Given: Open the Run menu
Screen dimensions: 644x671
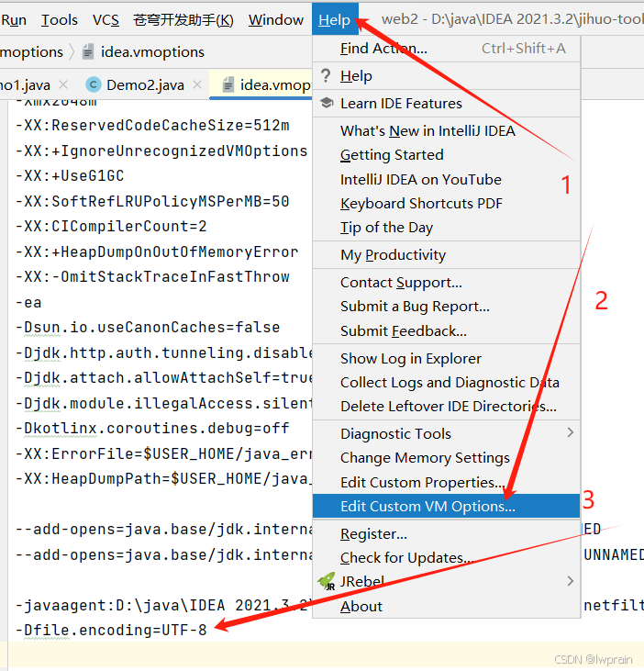Looking at the screenshot, I should (x=14, y=19).
